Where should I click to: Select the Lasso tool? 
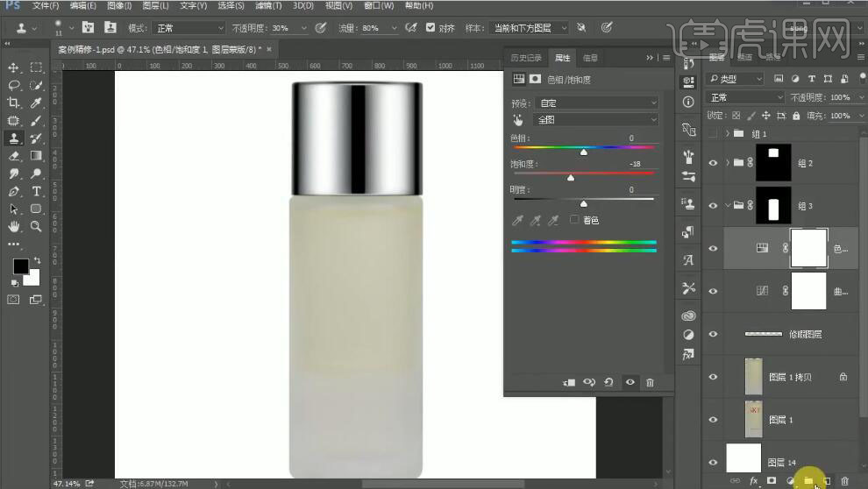13,85
